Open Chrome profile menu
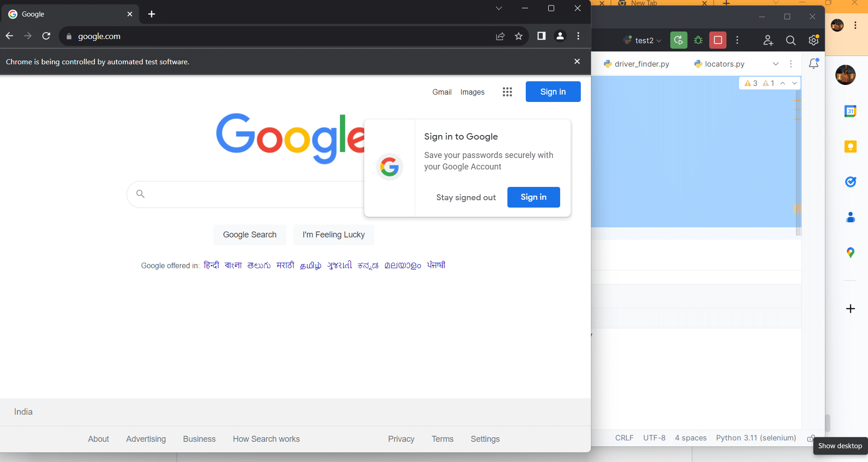Image resolution: width=868 pixels, height=462 pixels. [x=560, y=36]
